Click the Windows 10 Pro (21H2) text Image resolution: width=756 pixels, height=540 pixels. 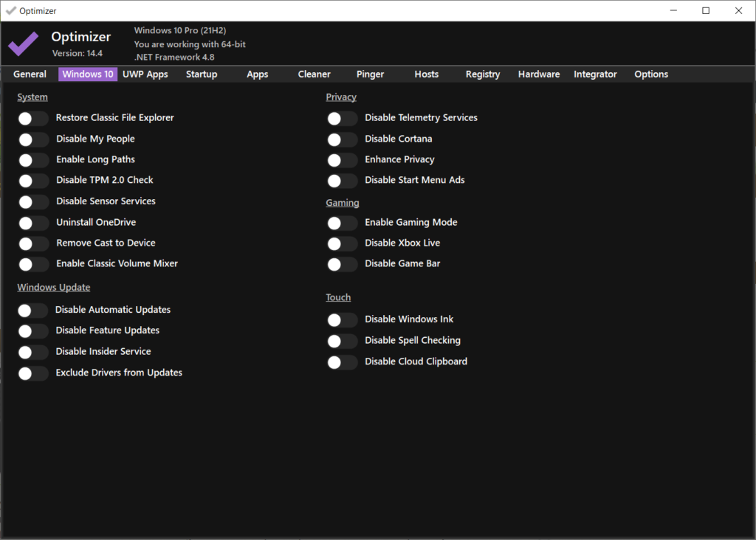pyautogui.click(x=180, y=30)
